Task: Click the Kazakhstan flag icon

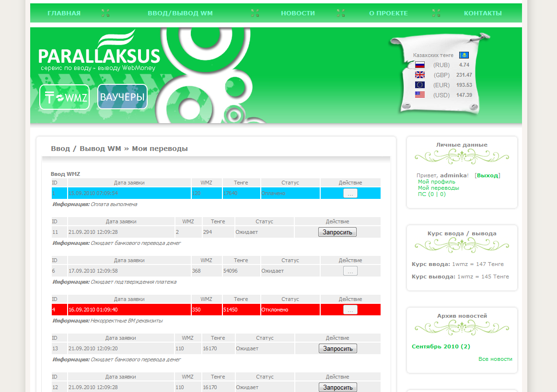Action: point(464,55)
